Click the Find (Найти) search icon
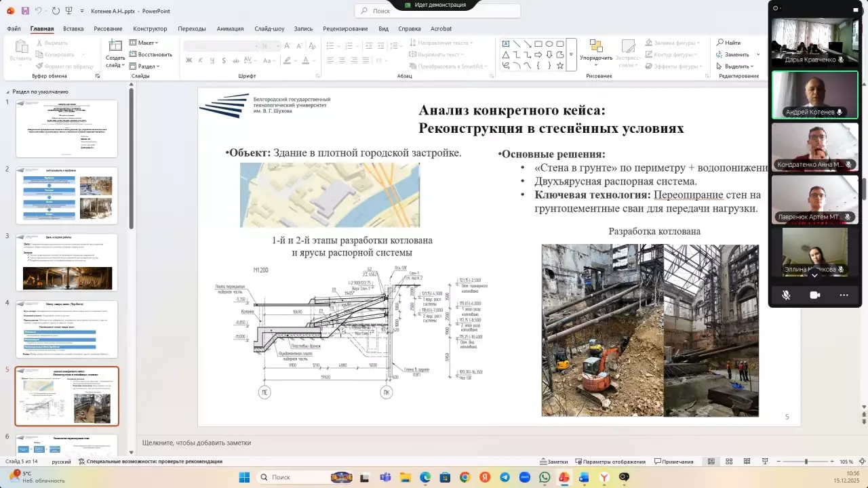This screenshot has width=868, height=488. pyautogui.click(x=721, y=43)
